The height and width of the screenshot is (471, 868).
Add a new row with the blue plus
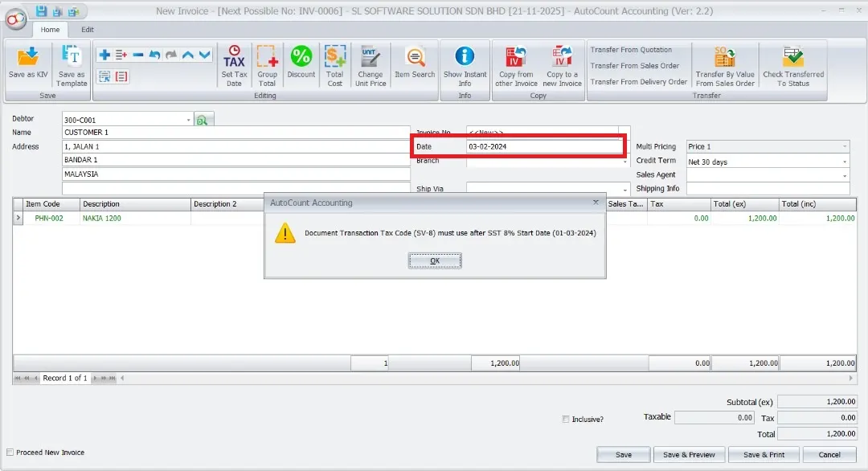tap(104, 55)
